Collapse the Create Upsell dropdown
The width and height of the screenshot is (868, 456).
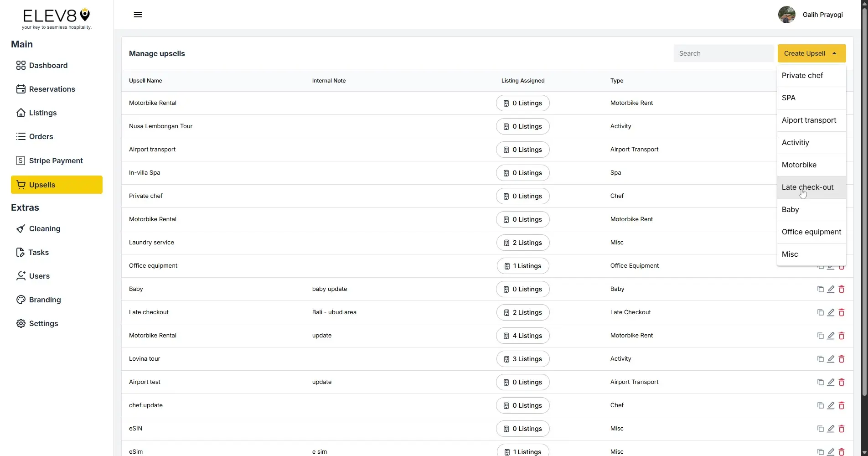click(x=834, y=53)
